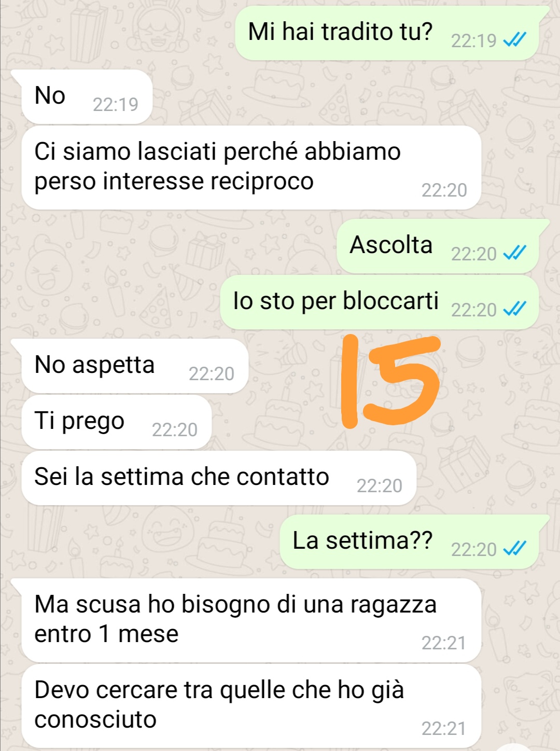Tap the read ticks on 'Io sto per bloccarti'
This screenshot has height=751, width=560.
pyautogui.click(x=515, y=309)
